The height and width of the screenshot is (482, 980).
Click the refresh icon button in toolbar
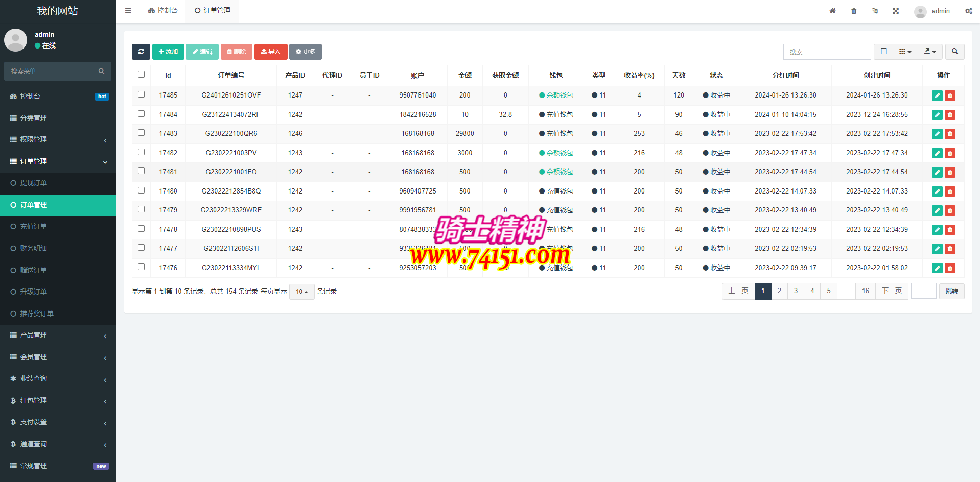(x=141, y=52)
